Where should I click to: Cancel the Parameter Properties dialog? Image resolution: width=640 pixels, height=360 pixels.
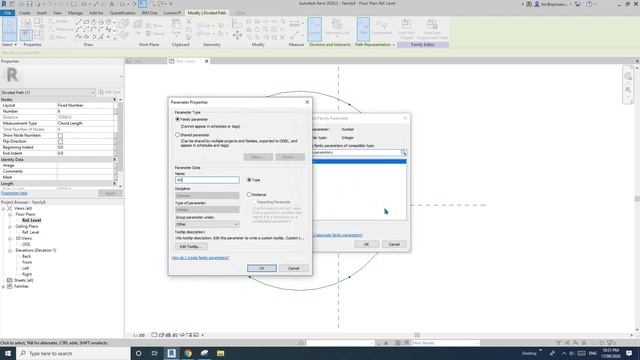293,268
